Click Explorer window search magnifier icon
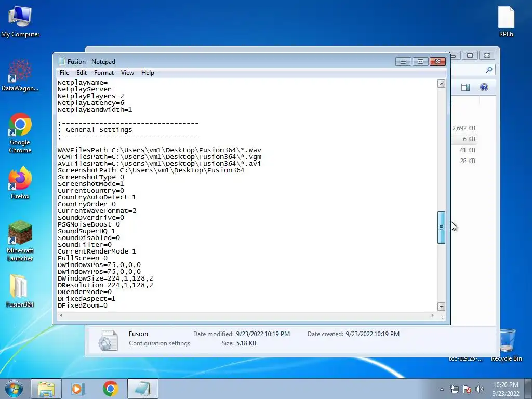The width and height of the screenshot is (532, 399). 489,70
